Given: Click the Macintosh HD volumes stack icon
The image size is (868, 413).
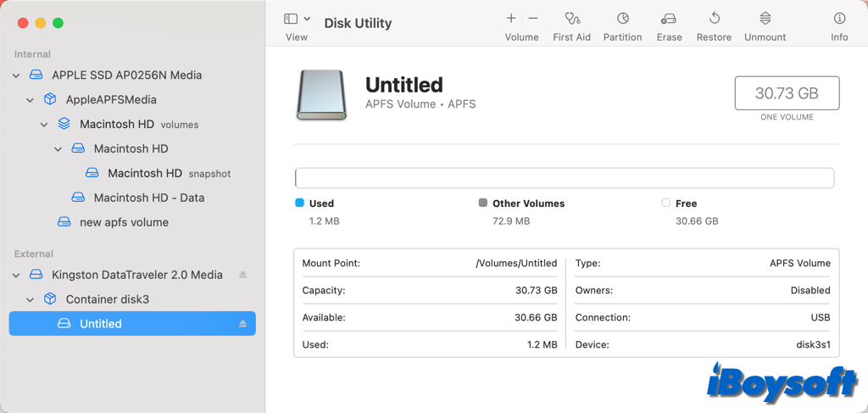Looking at the screenshot, I should [x=64, y=124].
